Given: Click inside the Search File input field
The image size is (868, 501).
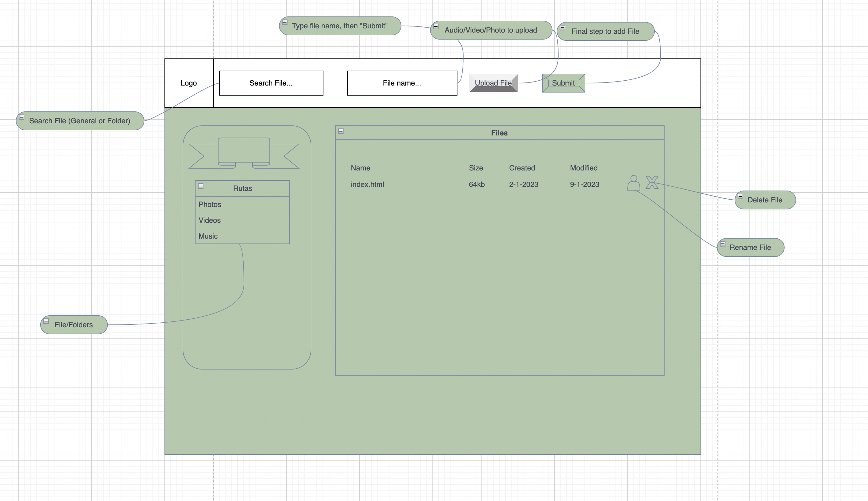Looking at the screenshot, I should coord(271,83).
